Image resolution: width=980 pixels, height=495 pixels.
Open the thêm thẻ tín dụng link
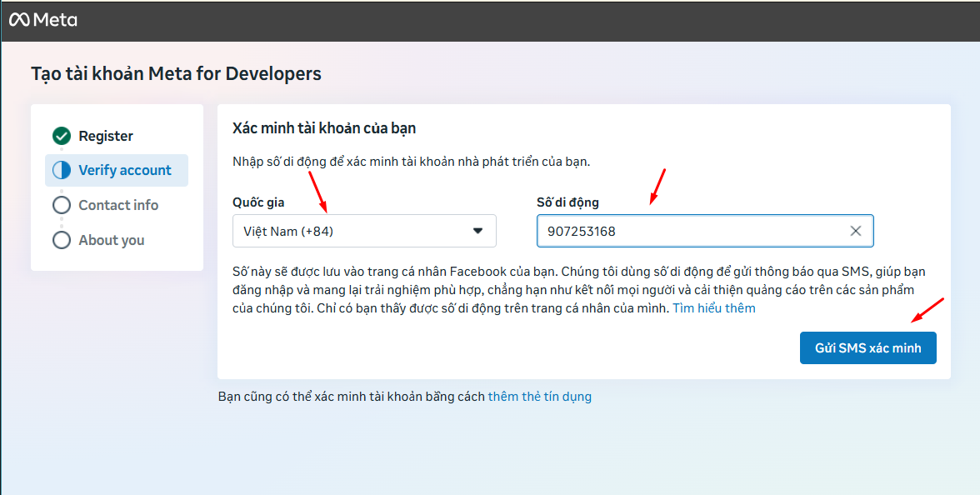[539, 397]
